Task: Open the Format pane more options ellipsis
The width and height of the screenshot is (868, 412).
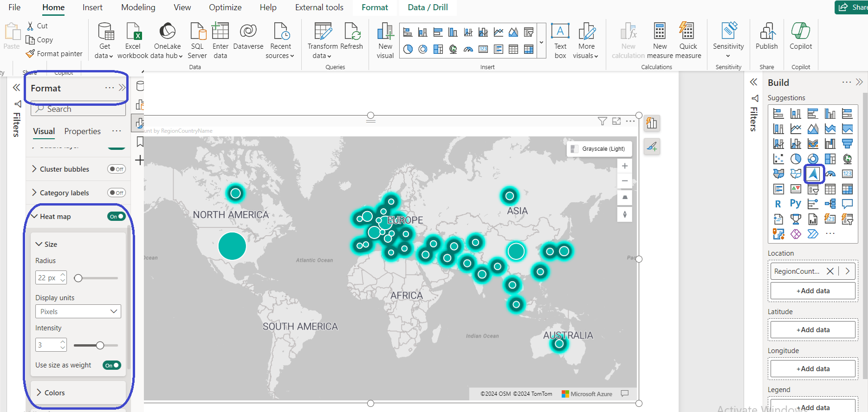Action: [x=110, y=88]
